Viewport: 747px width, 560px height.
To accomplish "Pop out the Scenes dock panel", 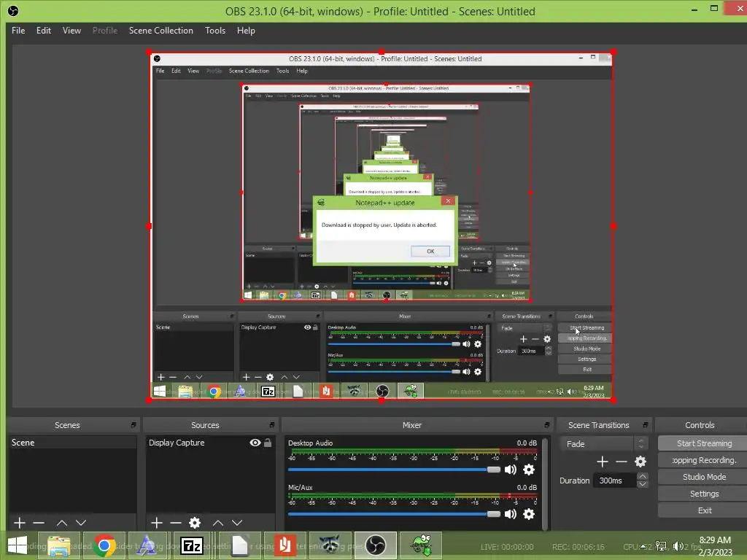I will (x=133, y=425).
